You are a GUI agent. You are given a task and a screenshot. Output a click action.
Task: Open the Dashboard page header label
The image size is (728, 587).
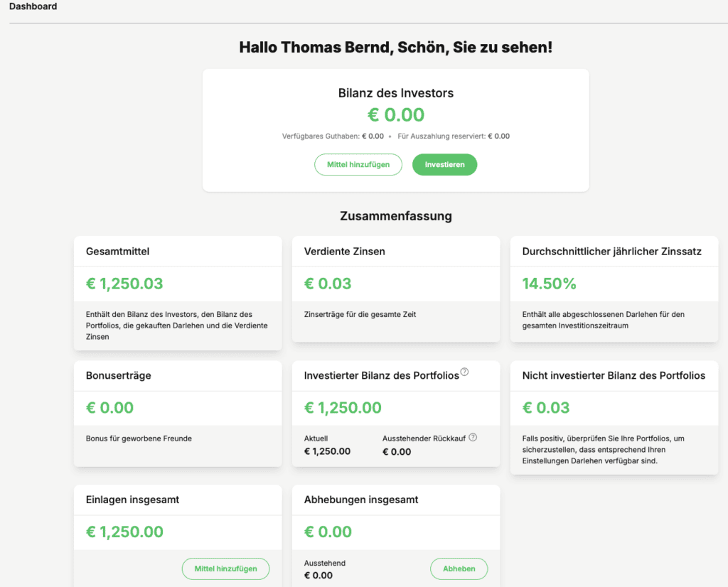tap(33, 6)
